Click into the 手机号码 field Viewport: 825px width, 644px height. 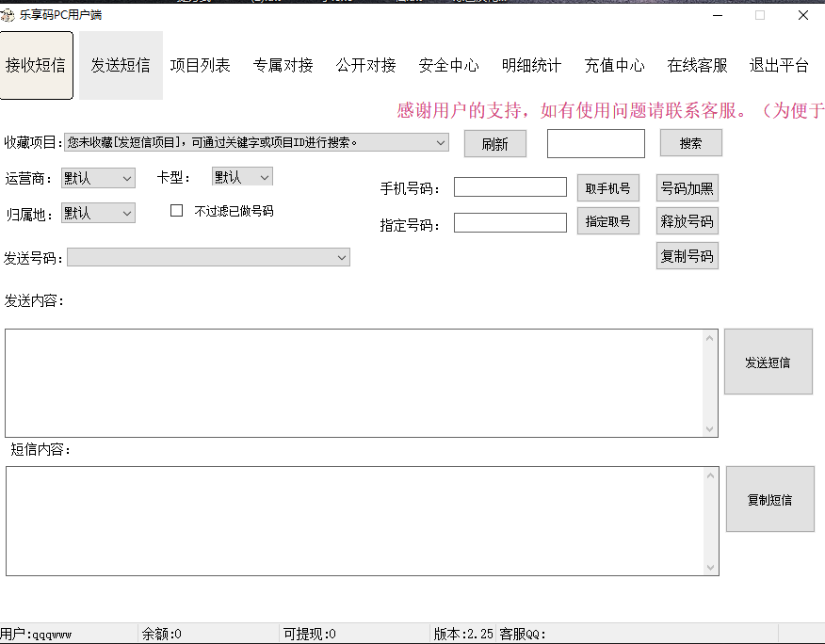point(510,187)
